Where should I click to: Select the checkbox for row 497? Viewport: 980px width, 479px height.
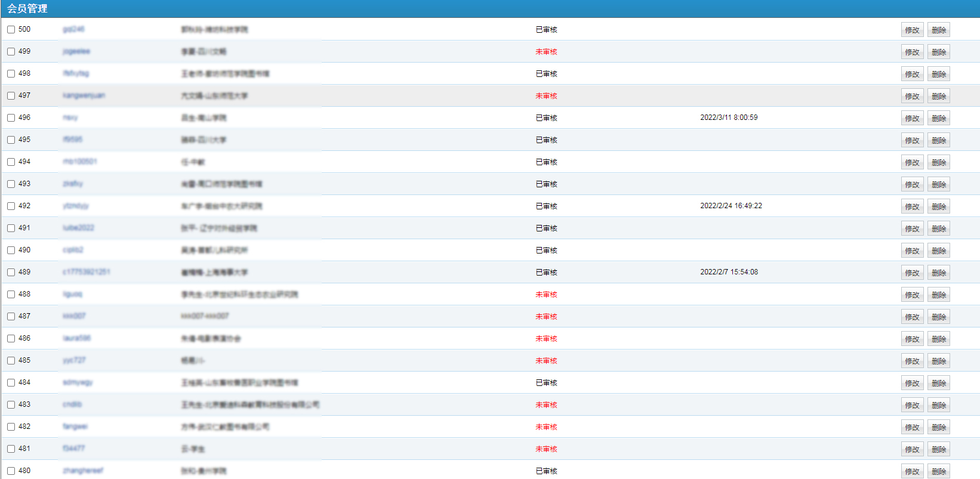click(x=11, y=95)
